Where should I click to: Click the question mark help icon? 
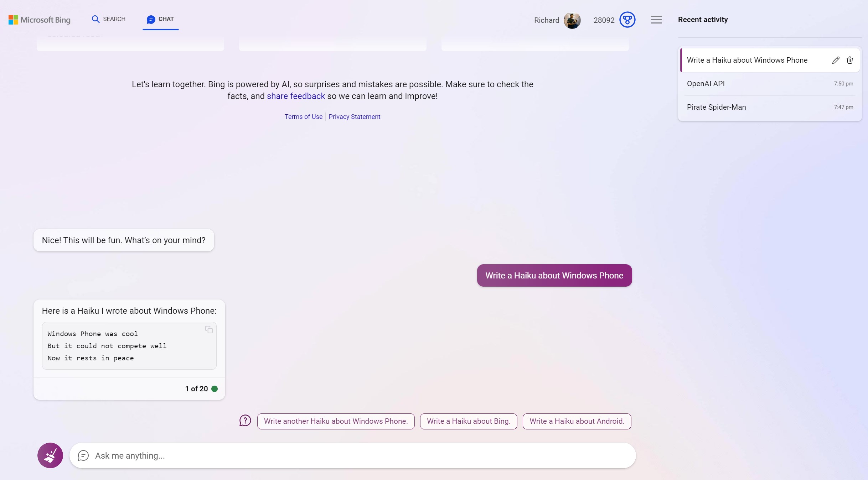[245, 421]
